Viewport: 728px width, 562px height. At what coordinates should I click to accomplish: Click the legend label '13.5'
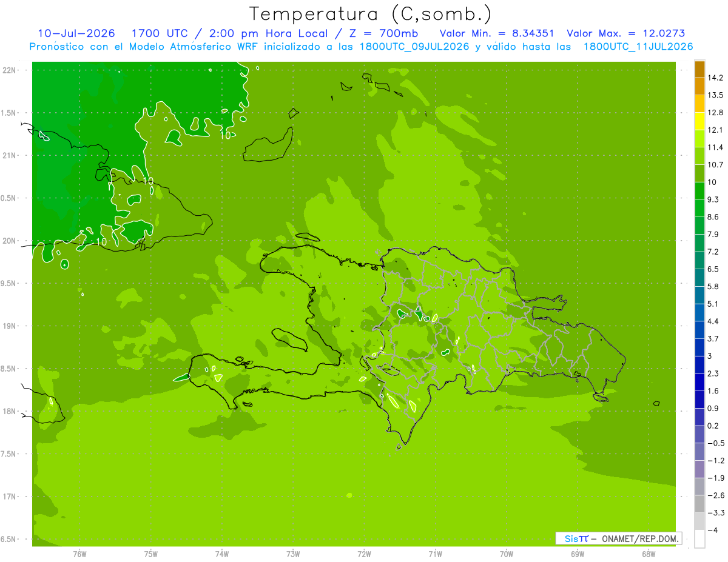715,95
